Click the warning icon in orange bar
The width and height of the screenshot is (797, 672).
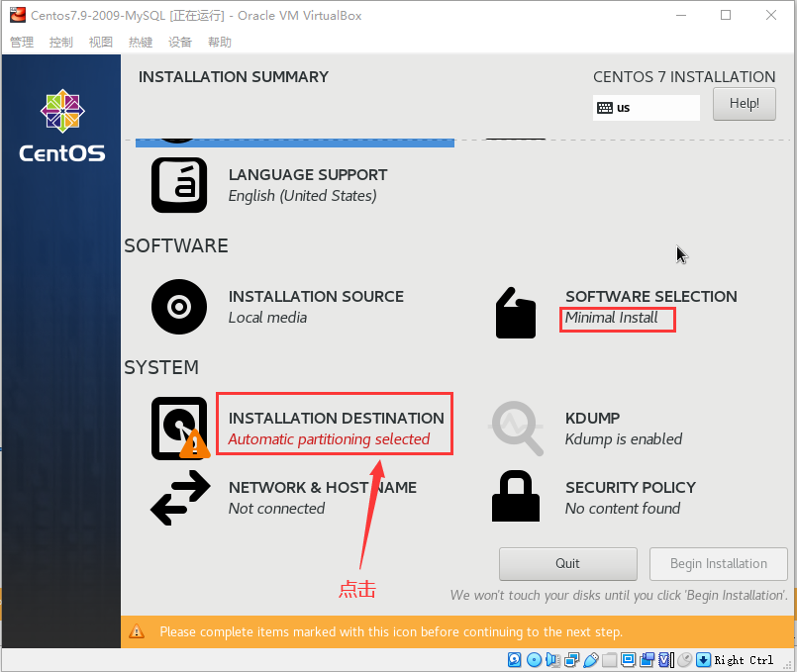pyautogui.click(x=137, y=631)
